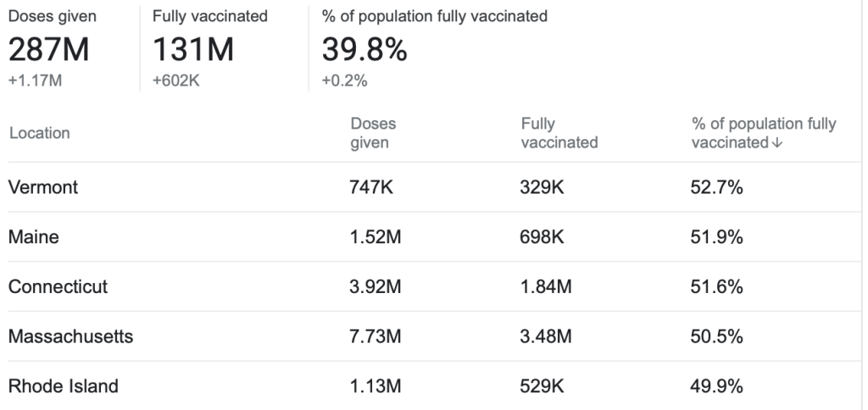Click the Connecticut location name

coord(58,287)
